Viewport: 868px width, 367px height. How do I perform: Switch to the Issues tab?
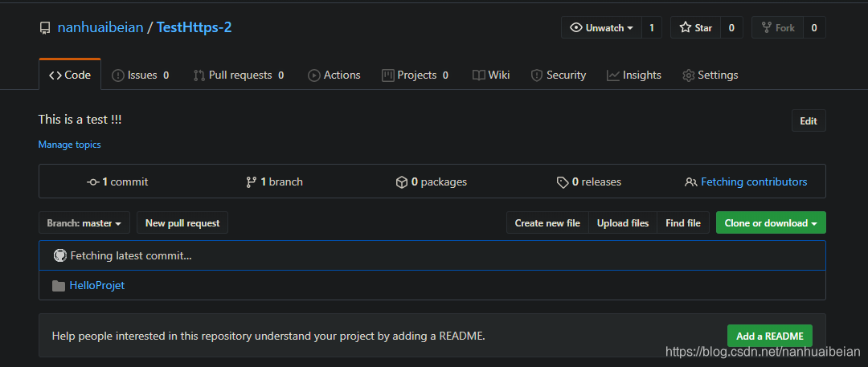click(x=141, y=75)
